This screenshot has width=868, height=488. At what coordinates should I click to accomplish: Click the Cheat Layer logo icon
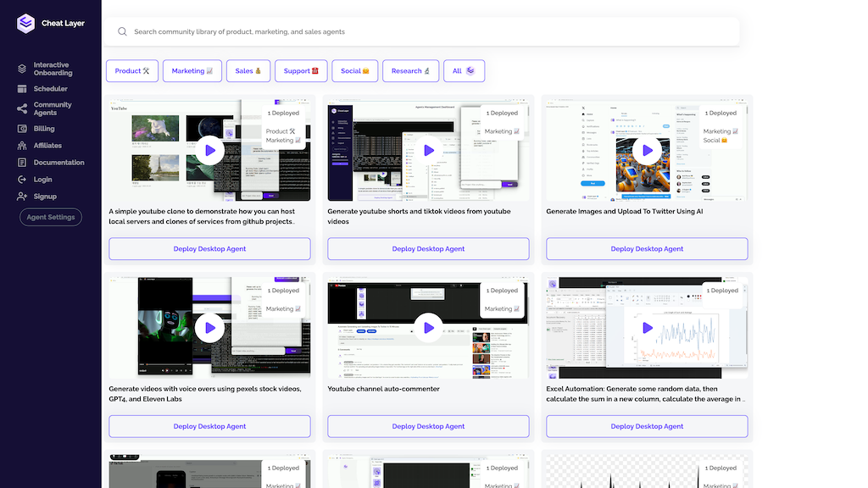click(25, 24)
